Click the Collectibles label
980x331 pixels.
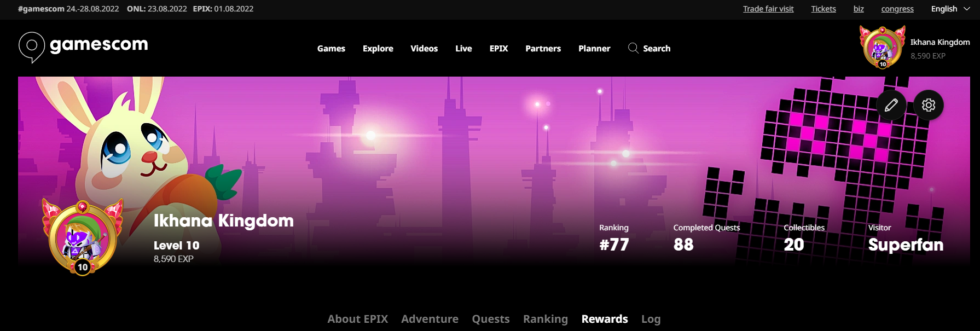[x=804, y=228]
